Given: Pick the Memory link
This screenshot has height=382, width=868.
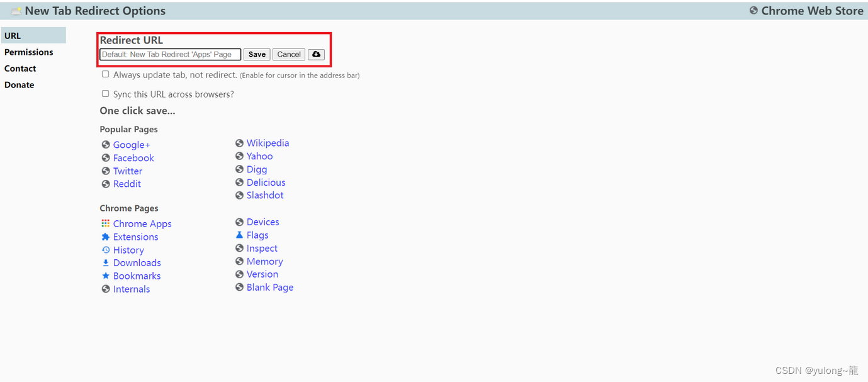Looking at the screenshot, I should (x=264, y=261).
